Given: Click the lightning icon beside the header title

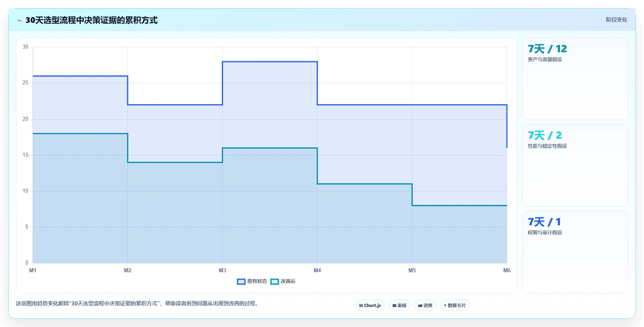Looking at the screenshot, I should (19, 20).
